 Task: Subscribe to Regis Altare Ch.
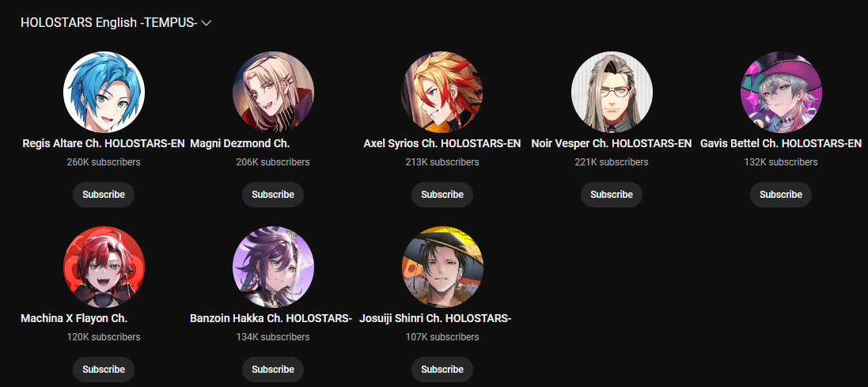tap(104, 195)
